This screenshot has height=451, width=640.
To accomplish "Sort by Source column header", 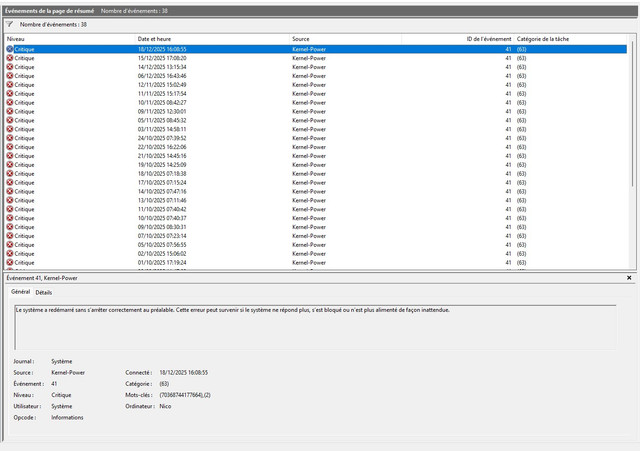I will coord(346,39).
